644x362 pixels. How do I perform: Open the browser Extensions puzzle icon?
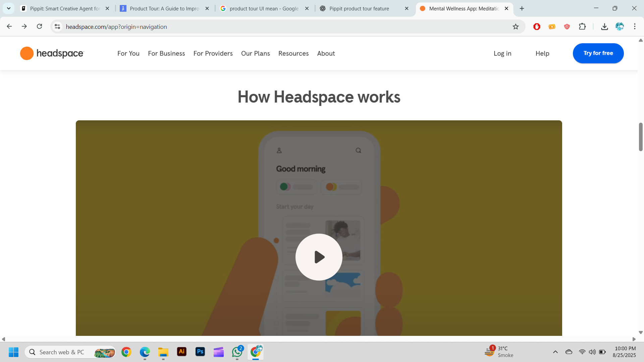582,26
